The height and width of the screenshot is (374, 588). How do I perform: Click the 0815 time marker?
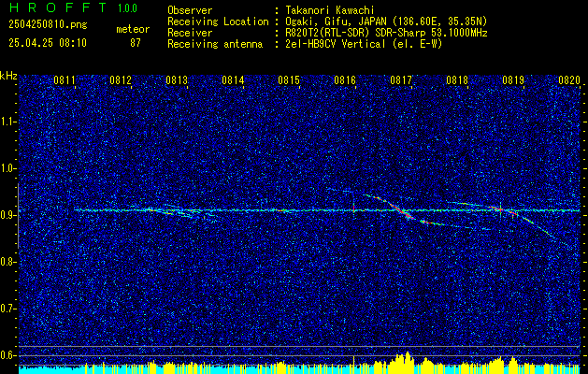289,80
